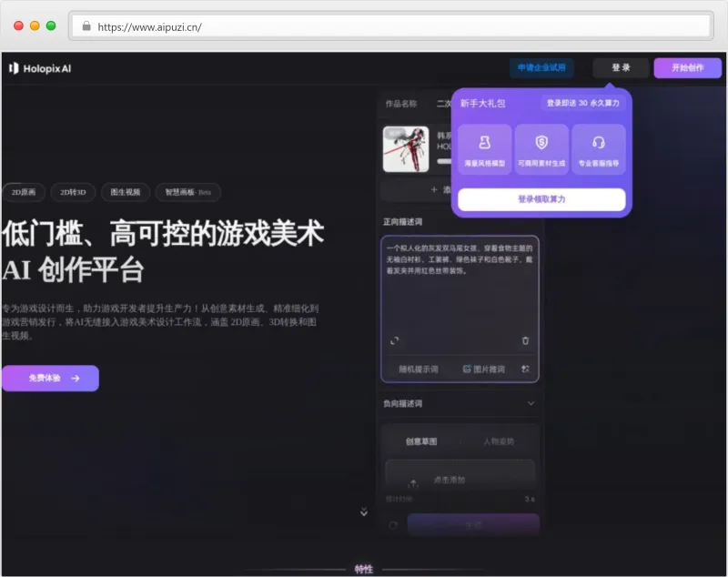
Task: Expand the 负向描述词 section
Action: 531,403
